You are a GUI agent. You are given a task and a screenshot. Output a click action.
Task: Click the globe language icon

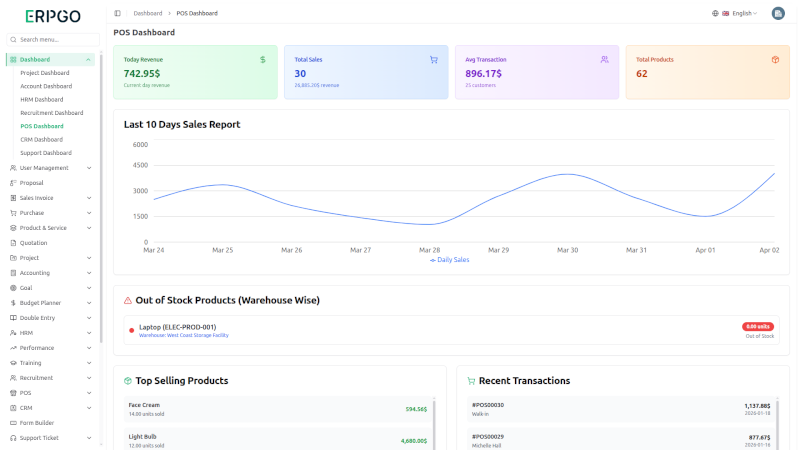(715, 13)
